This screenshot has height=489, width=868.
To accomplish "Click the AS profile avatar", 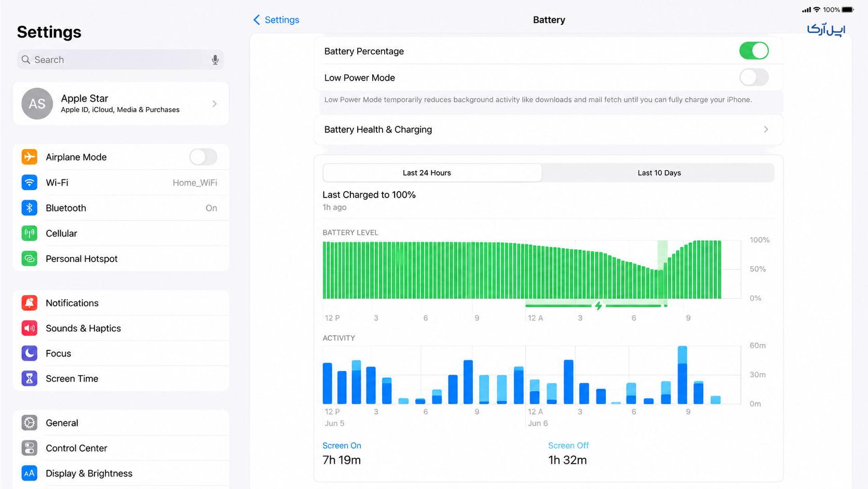I will coord(37,104).
